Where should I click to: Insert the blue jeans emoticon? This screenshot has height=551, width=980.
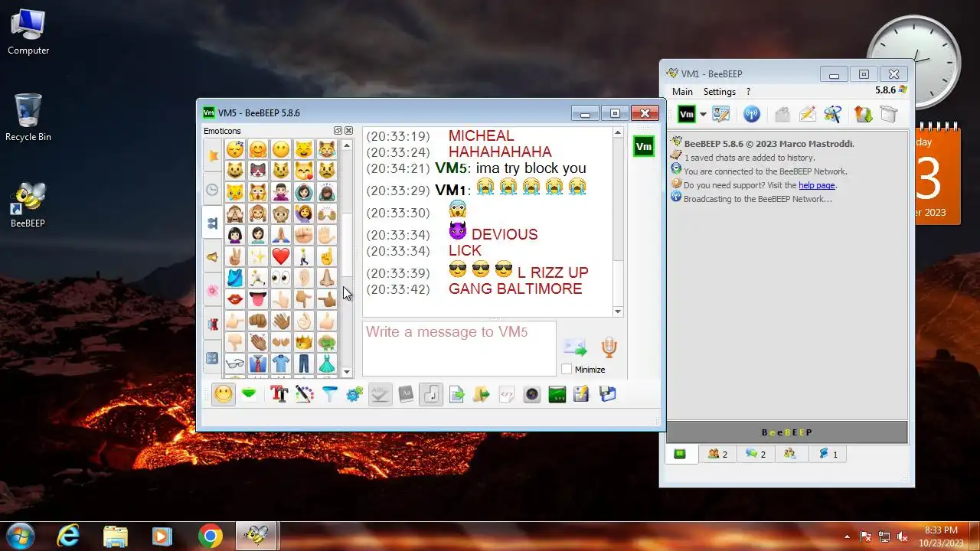tap(304, 364)
